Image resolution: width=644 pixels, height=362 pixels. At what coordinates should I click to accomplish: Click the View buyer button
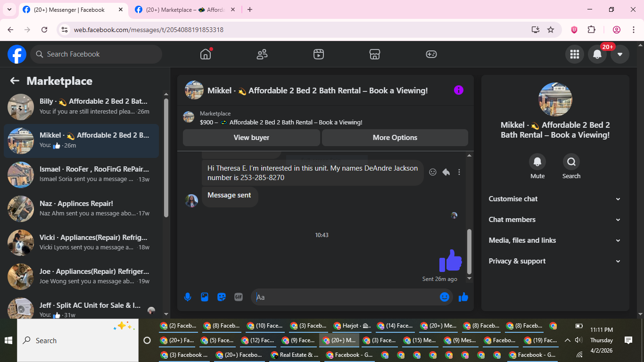pyautogui.click(x=251, y=138)
